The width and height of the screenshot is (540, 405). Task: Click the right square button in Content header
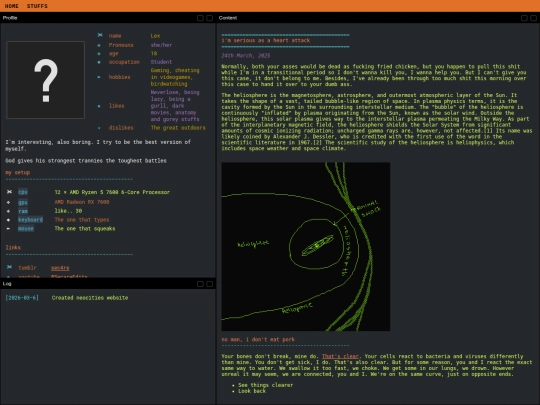coord(533,18)
